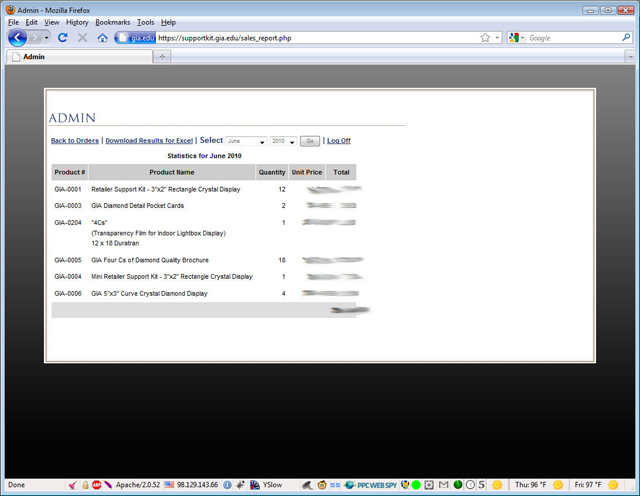Click the monkey face Greasemonkey icon
640x496 pixels.
[x=322, y=485]
